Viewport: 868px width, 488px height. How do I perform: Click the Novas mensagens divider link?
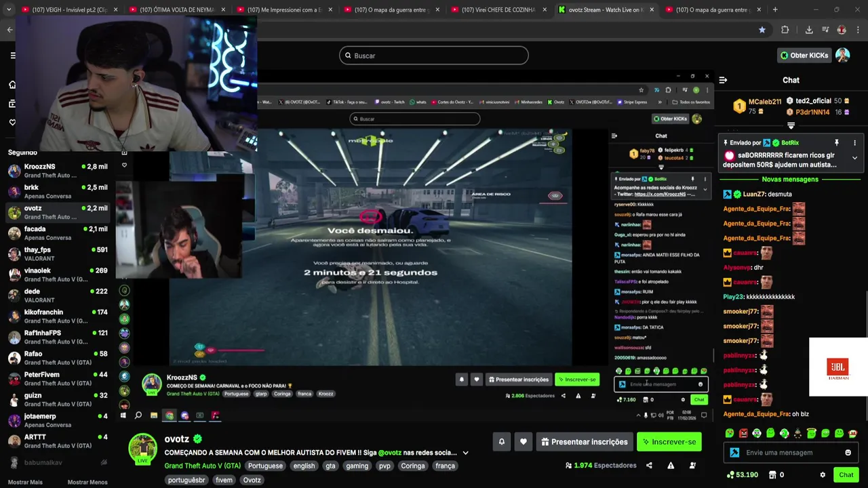791,179
